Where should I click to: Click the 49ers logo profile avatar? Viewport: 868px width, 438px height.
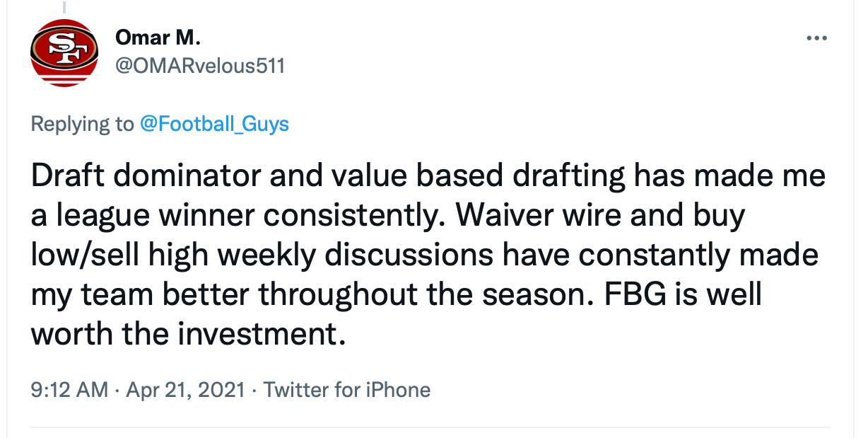point(64,53)
